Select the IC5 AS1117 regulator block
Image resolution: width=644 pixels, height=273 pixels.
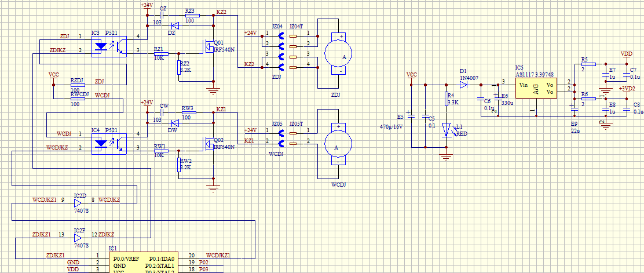pos(536,89)
